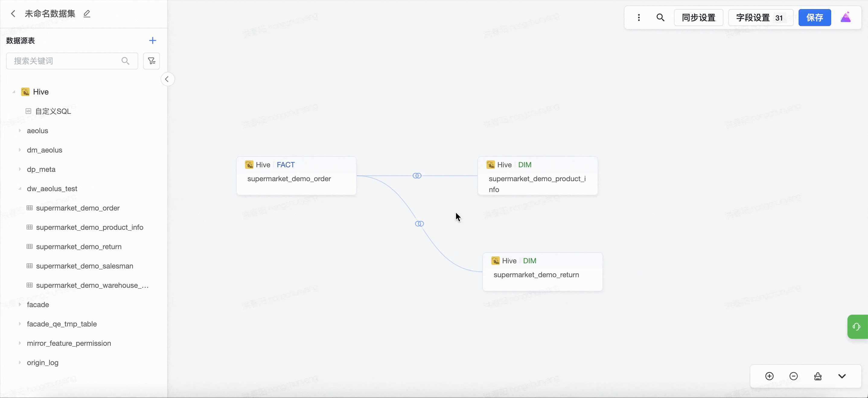Screen dimensions: 868x398
Task: Collapse the dw_aeolus_test database node
Action: [20, 189]
